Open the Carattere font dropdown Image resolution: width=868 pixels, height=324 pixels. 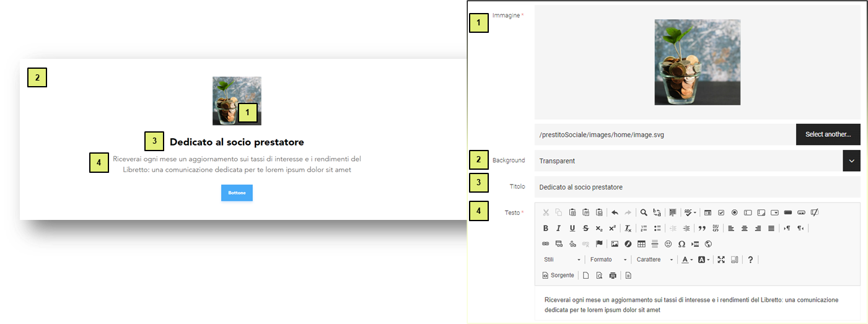(x=655, y=260)
